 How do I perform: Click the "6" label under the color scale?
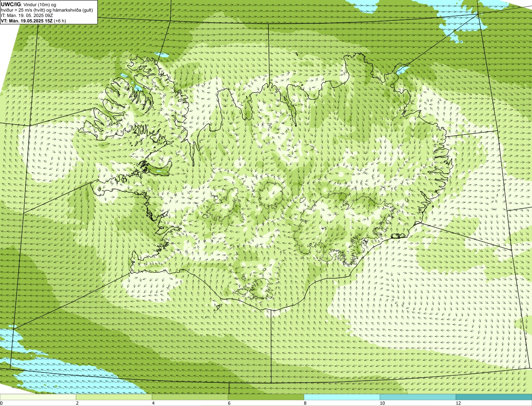pyautogui.click(x=229, y=403)
